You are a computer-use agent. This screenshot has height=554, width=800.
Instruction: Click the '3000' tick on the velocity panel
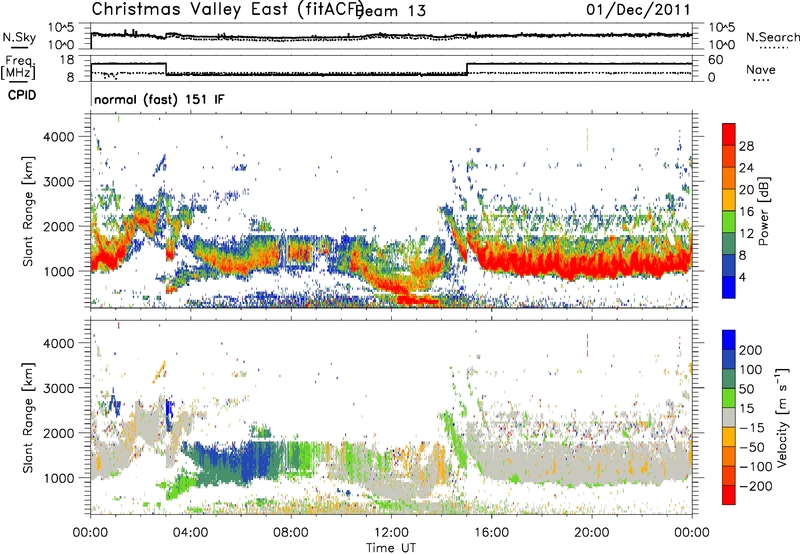click(x=59, y=388)
